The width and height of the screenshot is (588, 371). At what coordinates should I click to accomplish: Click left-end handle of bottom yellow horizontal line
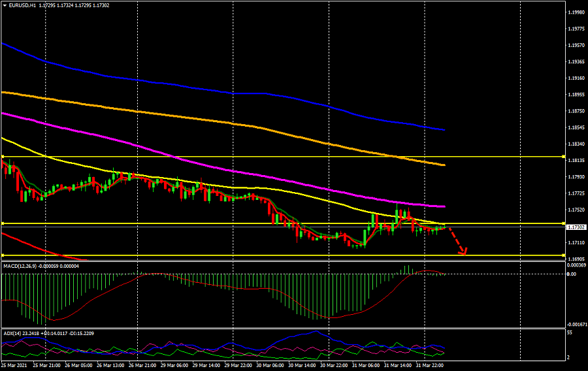pyautogui.click(x=3, y=255)
